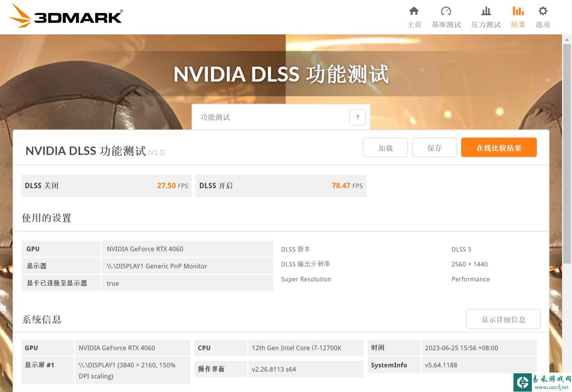The height and width of the screenshot is (392, 572).
Task: Click the 3DMARK logo
Action: tap(65, 16)
